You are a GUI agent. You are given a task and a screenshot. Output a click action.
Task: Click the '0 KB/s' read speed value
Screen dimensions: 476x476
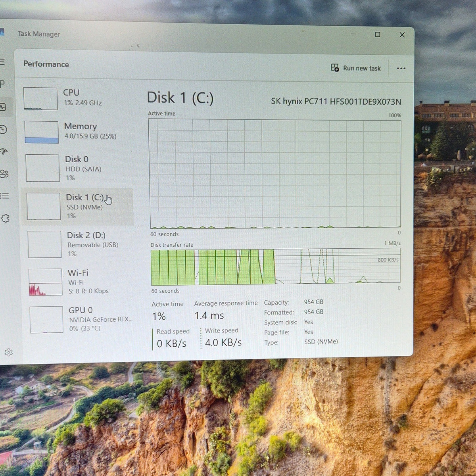(x=171, y=344)
